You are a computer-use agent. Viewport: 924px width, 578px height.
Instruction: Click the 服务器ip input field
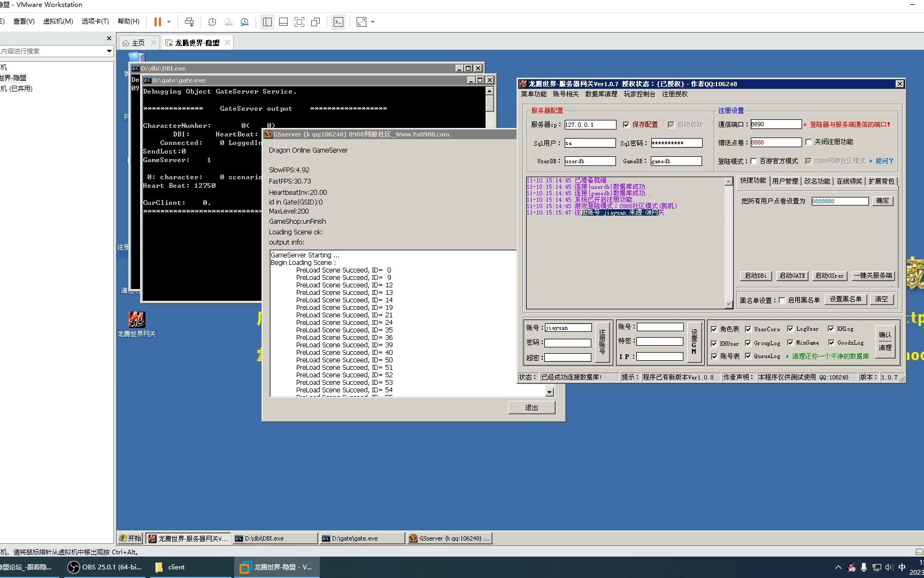pyautogui.click(x=590, y=125)
